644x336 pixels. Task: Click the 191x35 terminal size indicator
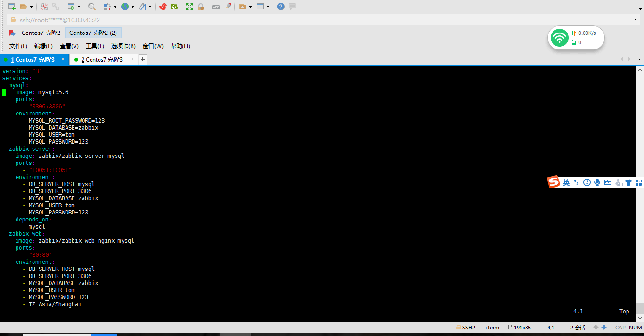click(x=520, y=328)
